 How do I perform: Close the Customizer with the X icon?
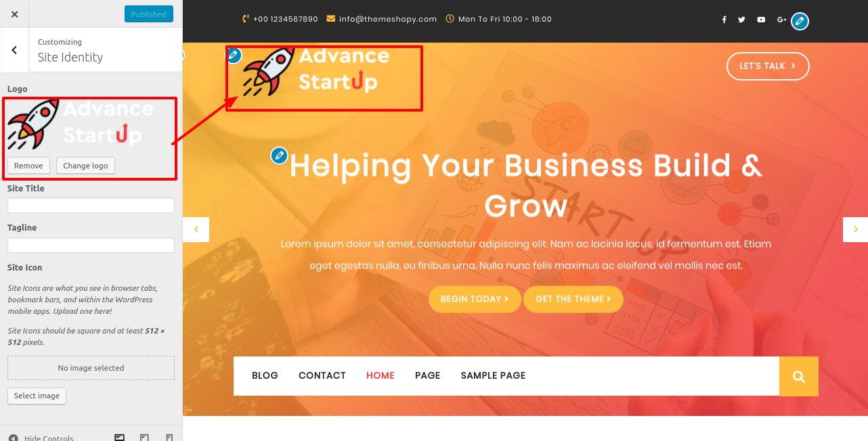point(14,14)
